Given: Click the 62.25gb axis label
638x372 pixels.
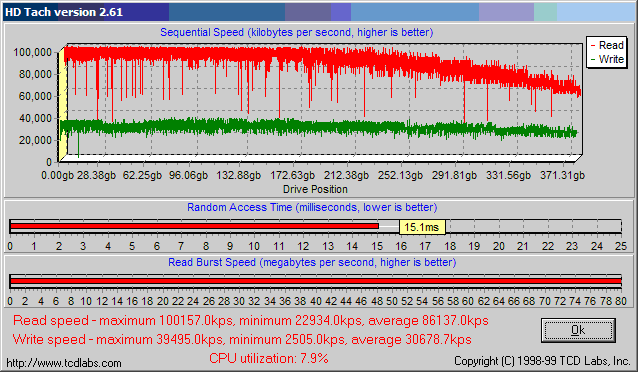Looking at the screenshot, I should tap(142, 175).
